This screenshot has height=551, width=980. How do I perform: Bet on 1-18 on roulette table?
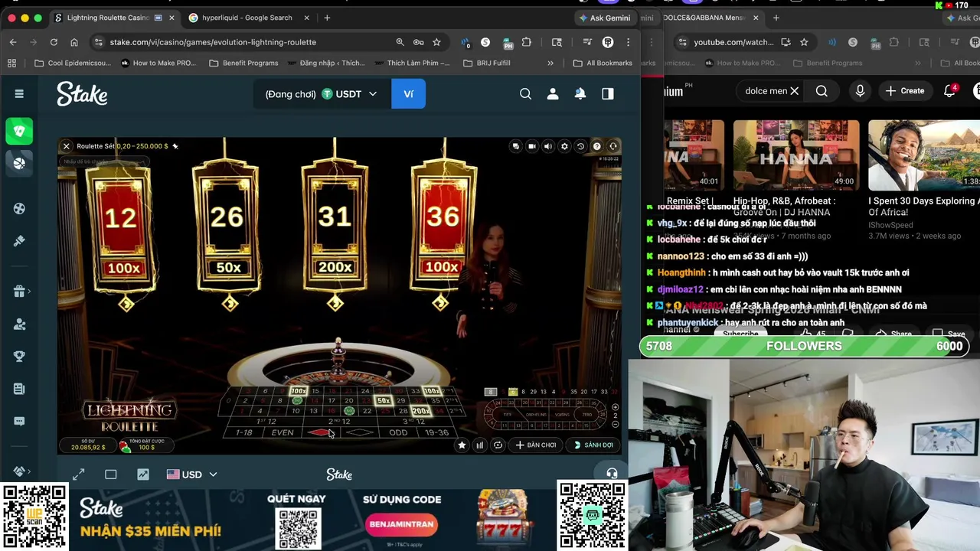point(243,432)
